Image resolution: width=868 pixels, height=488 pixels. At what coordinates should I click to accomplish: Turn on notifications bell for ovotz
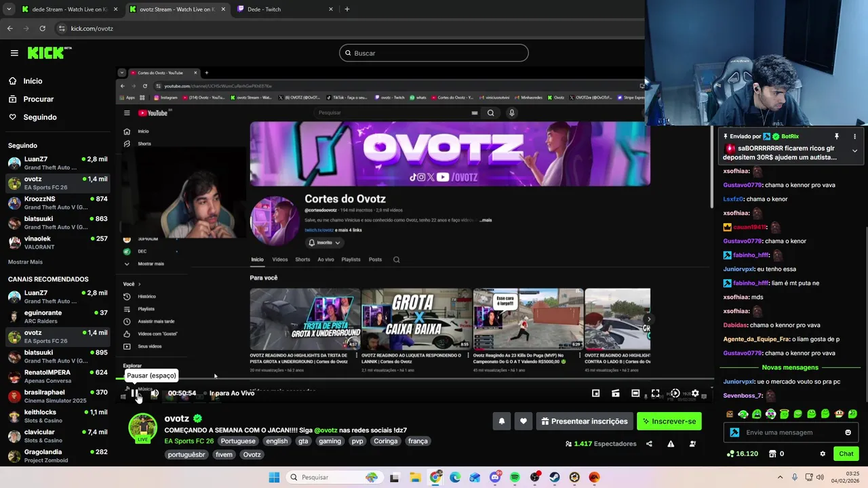point(502,422)
